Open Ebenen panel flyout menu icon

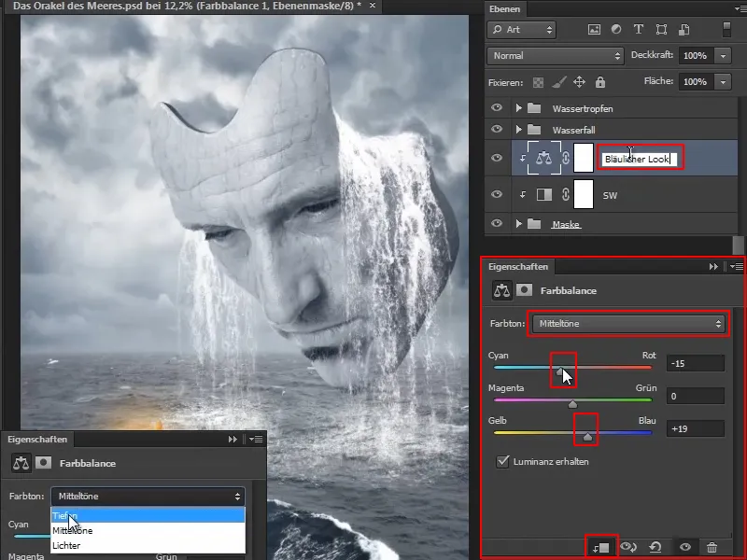pyautogui.click(x=740, y=8)
